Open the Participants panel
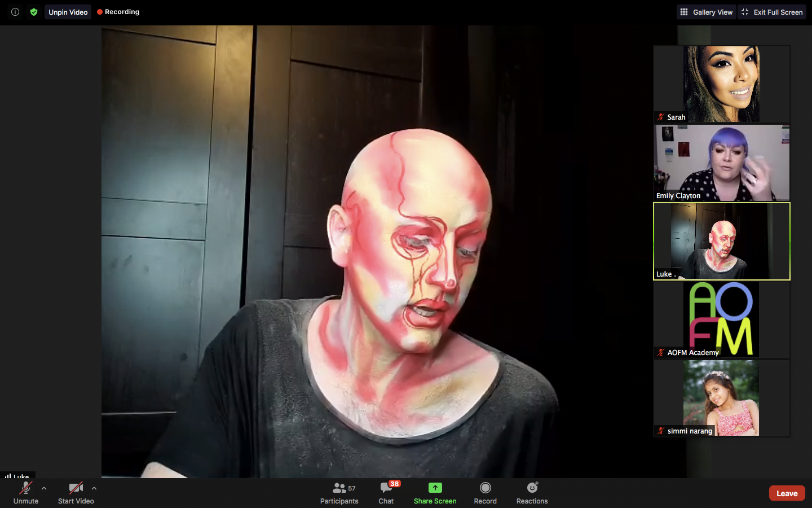This screenshot has height=508, width=812. (339, 492)
